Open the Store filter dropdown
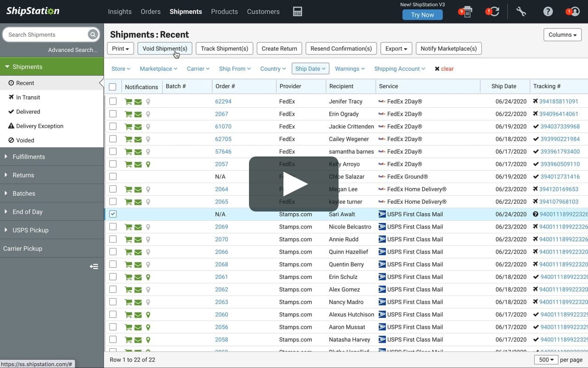The width and height of the screenshot is (588, 368). click(121, 69)
